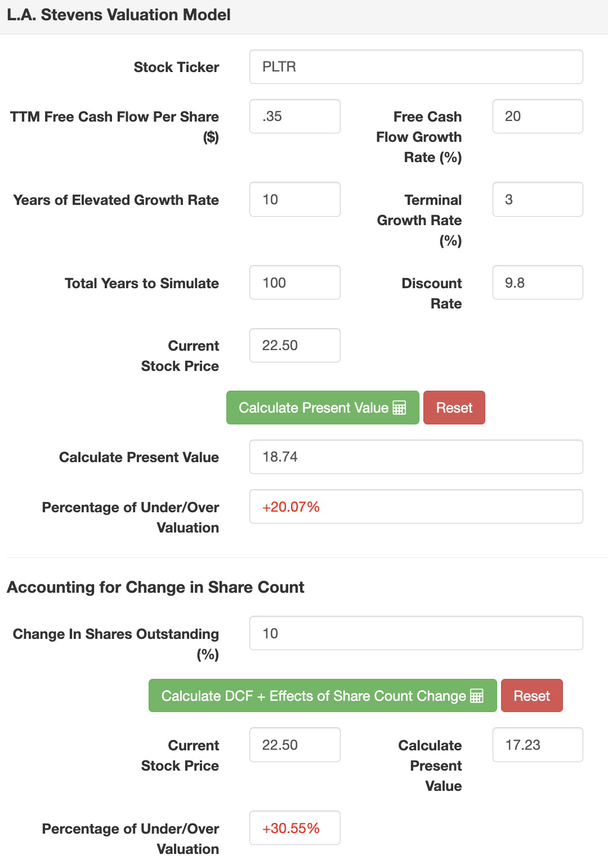Click Reset beside Calculate Present Value button

454,408
